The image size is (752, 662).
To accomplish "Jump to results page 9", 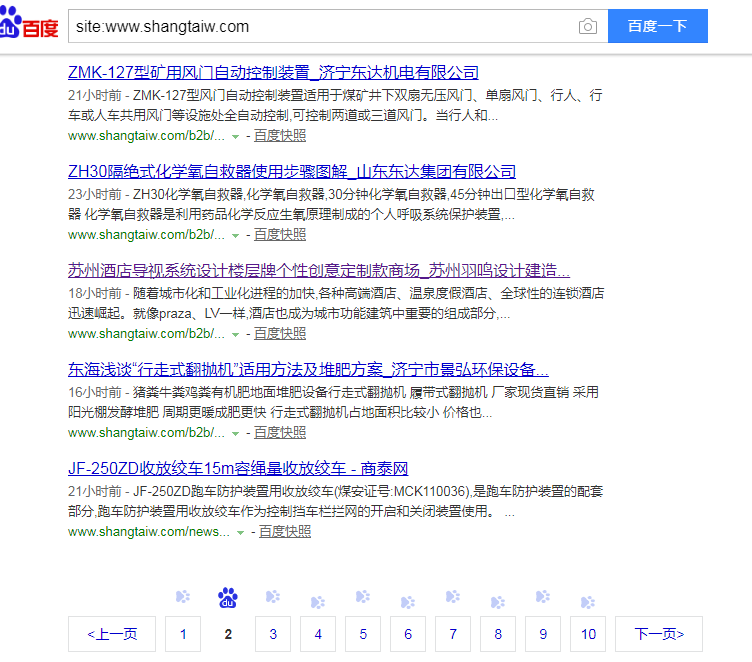I will coord(543,634).
